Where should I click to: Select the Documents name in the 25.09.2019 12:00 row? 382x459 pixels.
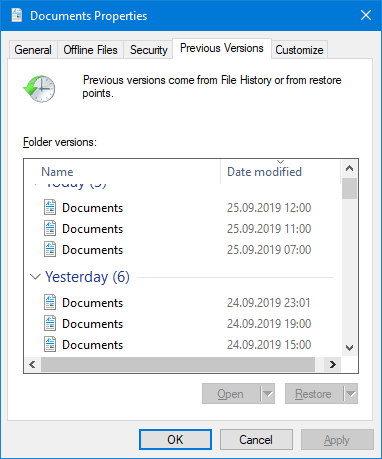pos(93,208)
